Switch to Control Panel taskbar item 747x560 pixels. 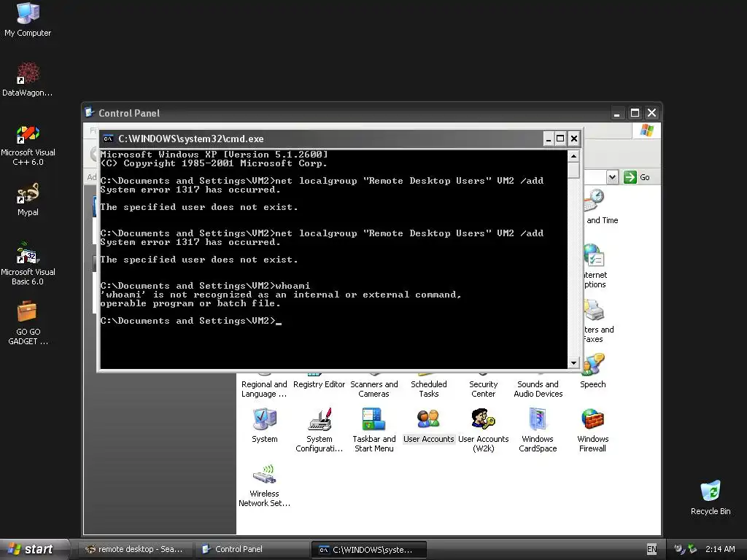coord(251,549)
